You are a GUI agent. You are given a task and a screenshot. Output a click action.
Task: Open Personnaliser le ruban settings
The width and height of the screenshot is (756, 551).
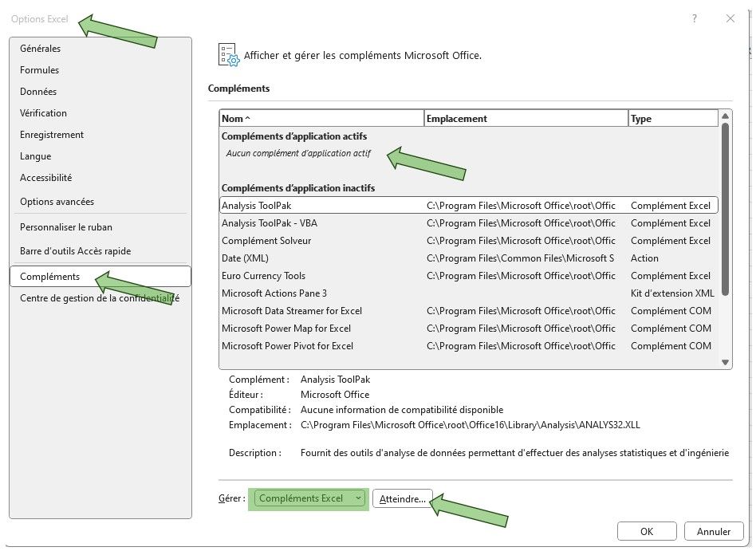point(66,227)
